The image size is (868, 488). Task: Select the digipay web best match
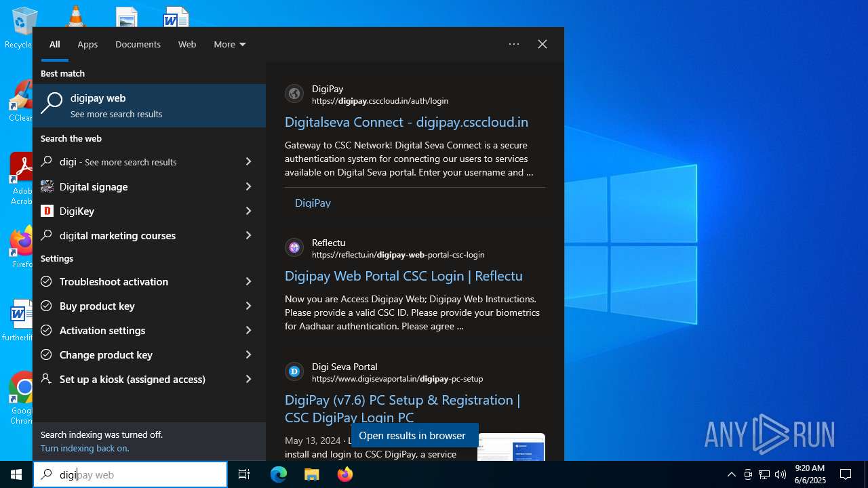(149, 106)
